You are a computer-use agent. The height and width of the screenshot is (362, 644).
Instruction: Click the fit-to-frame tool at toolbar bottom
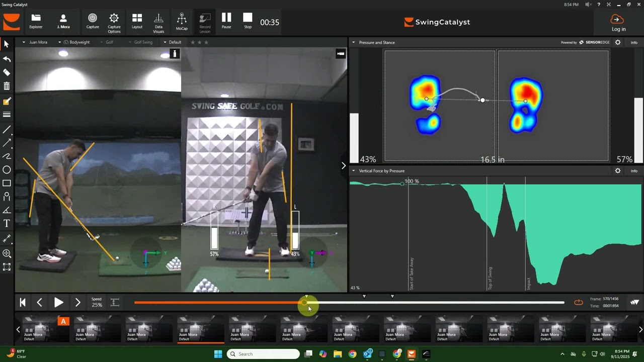click(7, 267)
